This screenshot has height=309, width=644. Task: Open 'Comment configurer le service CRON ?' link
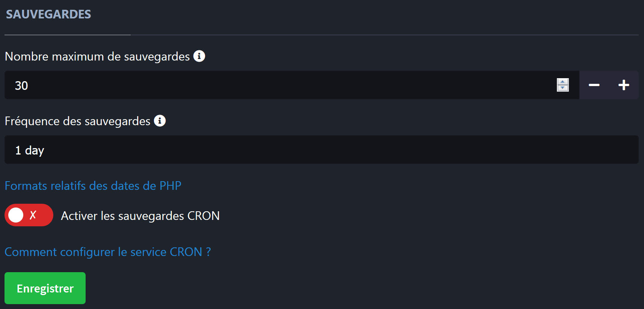click(107, 251)
